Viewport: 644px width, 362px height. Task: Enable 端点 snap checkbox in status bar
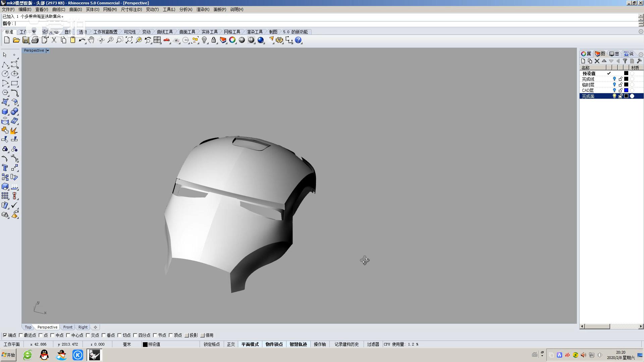click(x=5, y=335)
